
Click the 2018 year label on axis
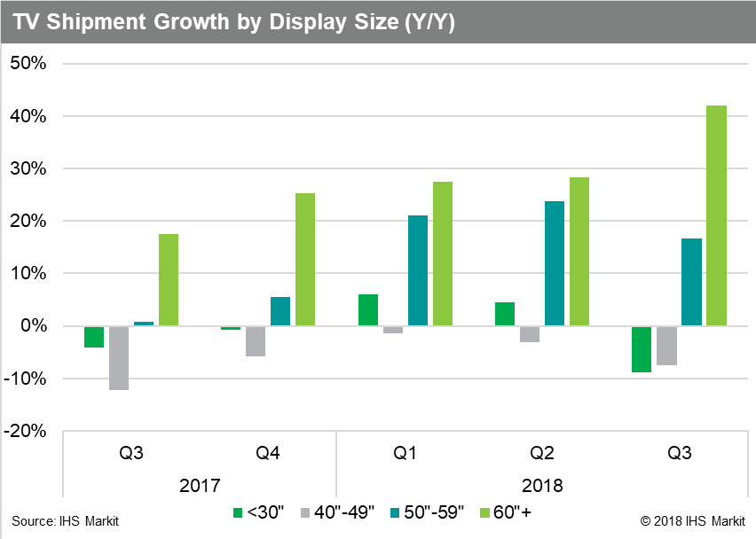(542, 486)
